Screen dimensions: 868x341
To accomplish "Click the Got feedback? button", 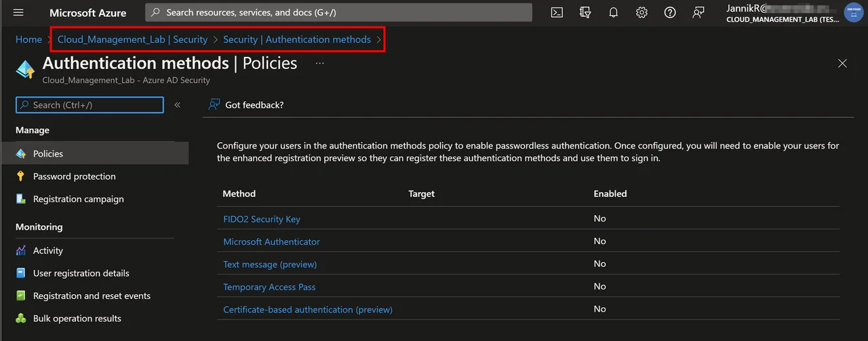I will coord(246,104).
